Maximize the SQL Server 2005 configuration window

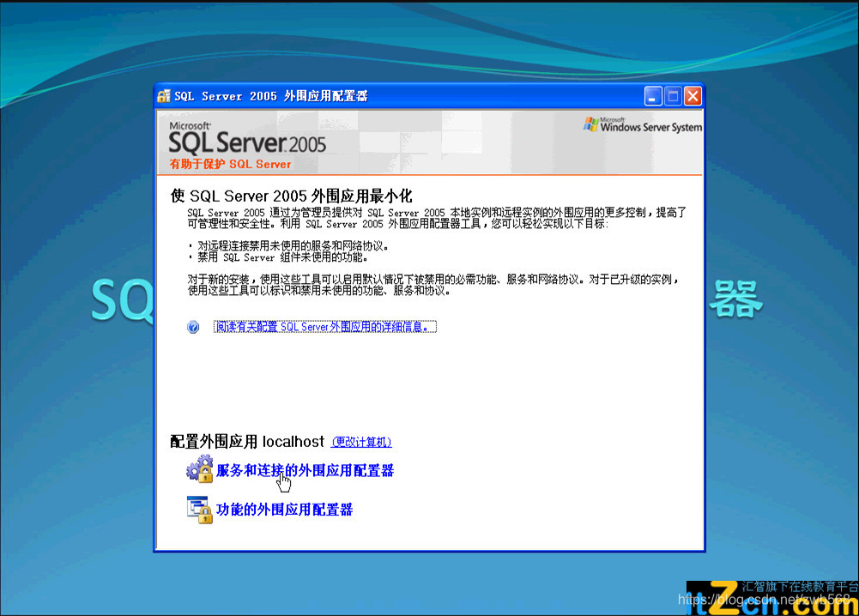(673, 96)
